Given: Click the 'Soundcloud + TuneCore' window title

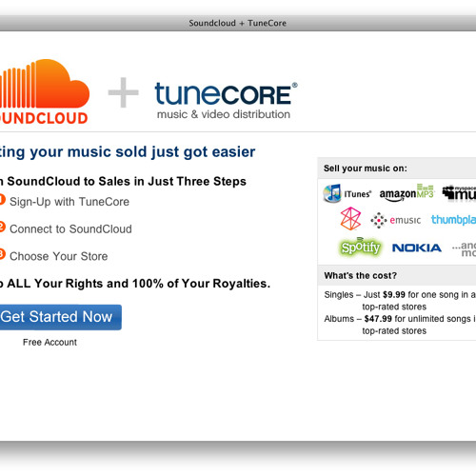Looking at the screenshot, I should point(238,23).
